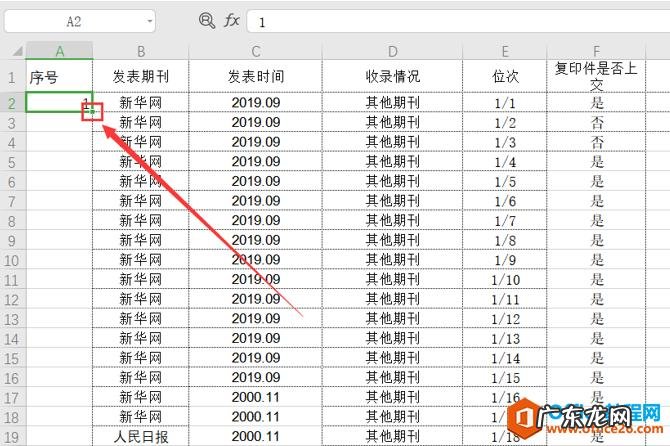Select row 5 header
This screenshot has height=446, width=670.
point(12,162)
